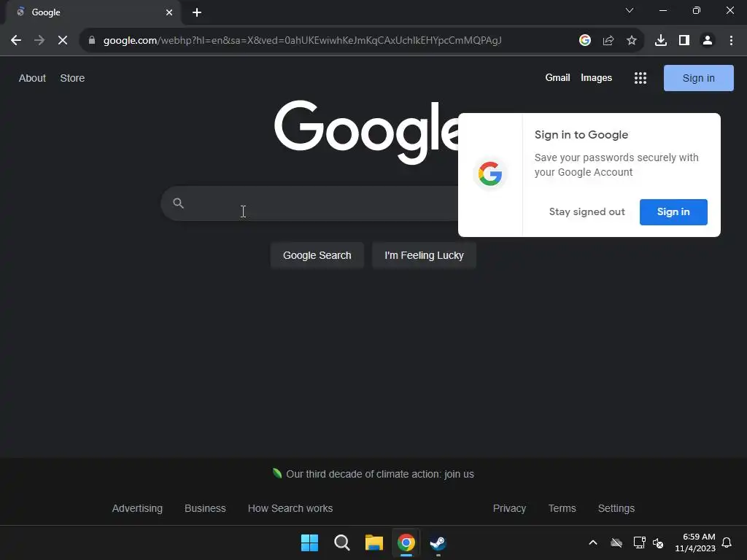This screenshot has width=747, height=560.
Task: Open the tab search dropdown
Action: 630,10
